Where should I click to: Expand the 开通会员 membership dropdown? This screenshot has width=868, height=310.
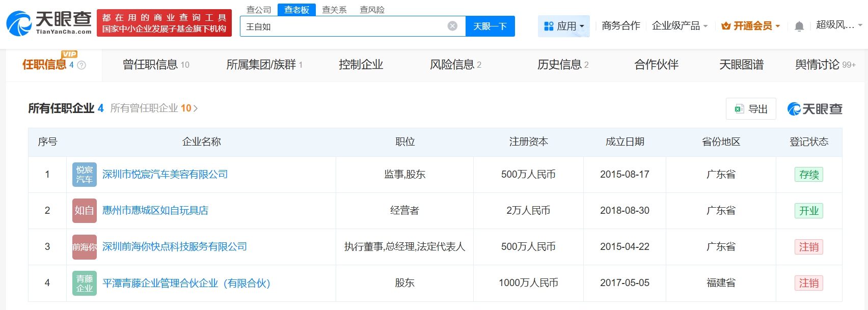pos(751,26)
